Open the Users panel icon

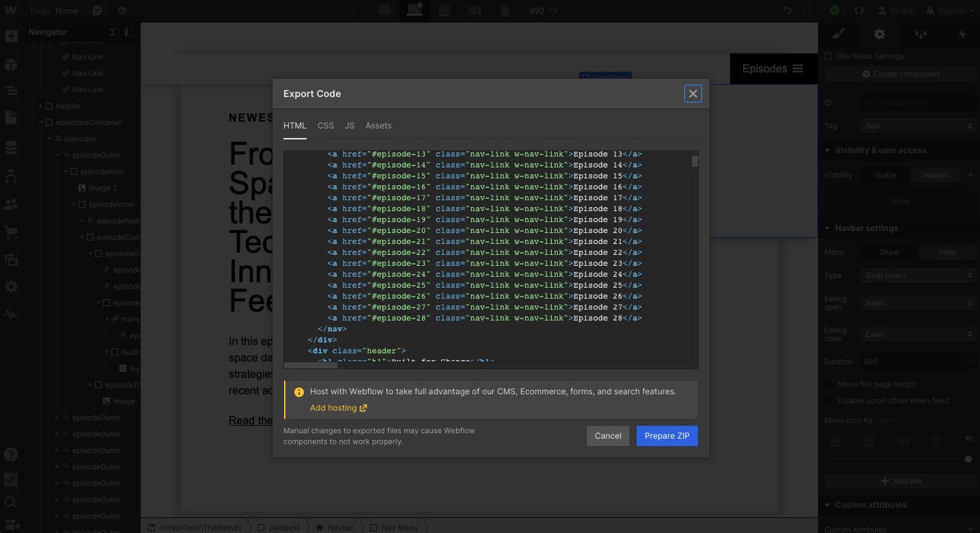point(11,204)
